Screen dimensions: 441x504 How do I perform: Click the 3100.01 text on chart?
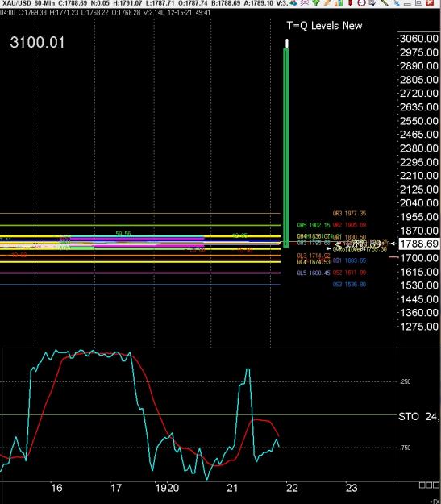(x=37, y=43)
